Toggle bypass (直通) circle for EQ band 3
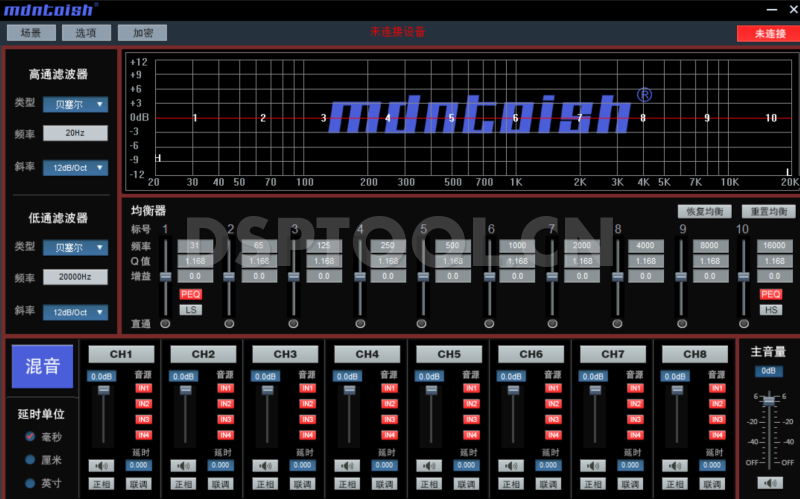This screenshot has width=800, height=499. 293,323
